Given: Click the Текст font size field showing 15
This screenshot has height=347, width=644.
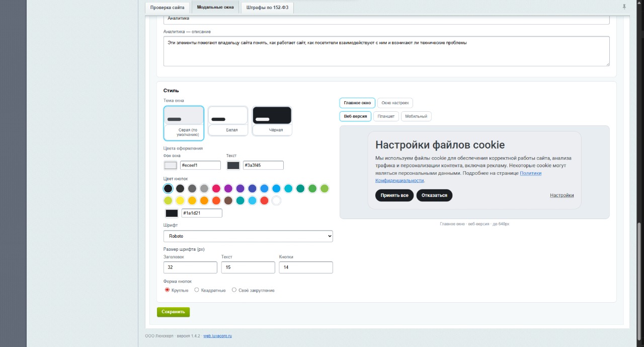Looking at the screenshot, I should click(x=248, y=267).
